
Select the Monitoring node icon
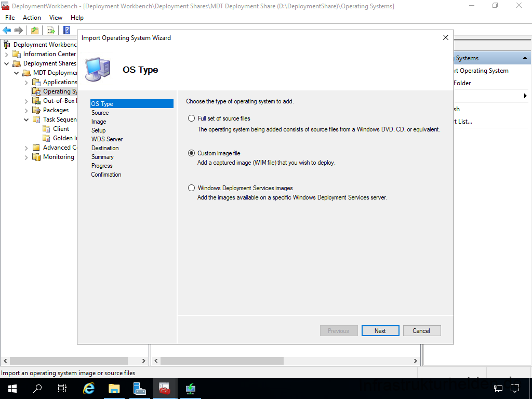[36, 157]
